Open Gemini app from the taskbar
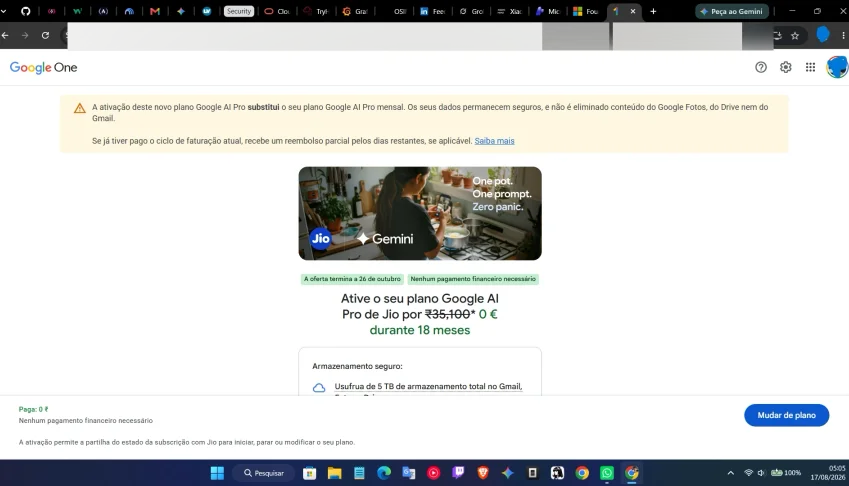This screenshot has height=486, width=849. (507, 473)
